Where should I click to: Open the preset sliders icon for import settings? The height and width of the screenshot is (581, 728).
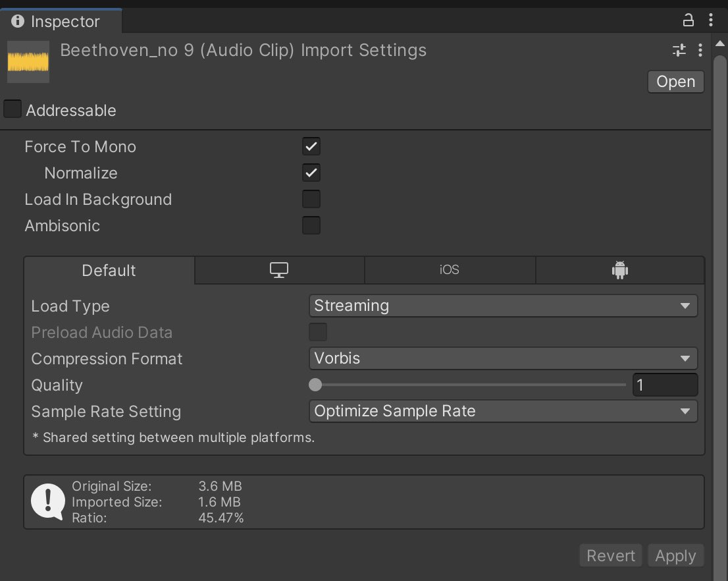[679, 49]
